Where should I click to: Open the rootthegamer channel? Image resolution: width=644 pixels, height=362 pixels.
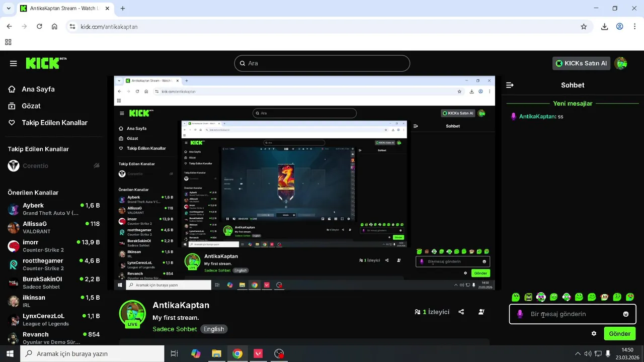tap(53, 264)
